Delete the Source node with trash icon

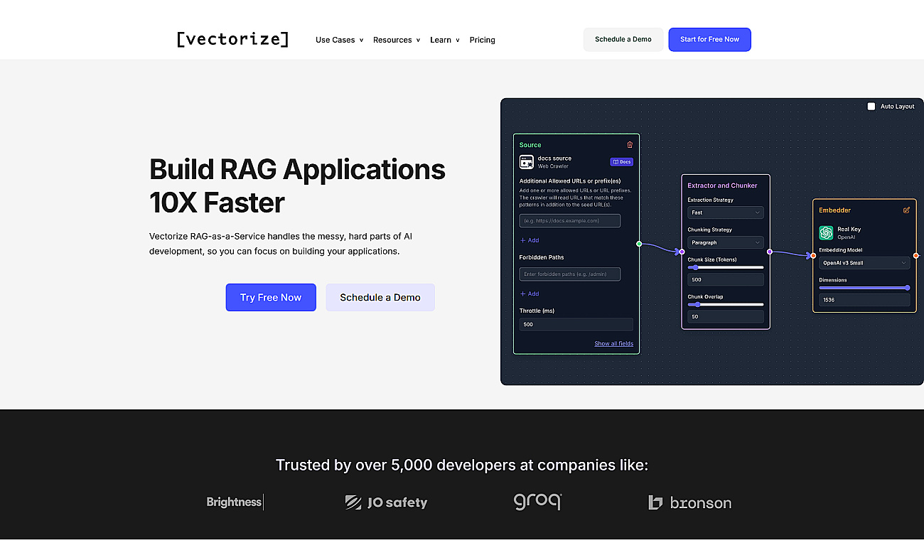pos(630,144)
